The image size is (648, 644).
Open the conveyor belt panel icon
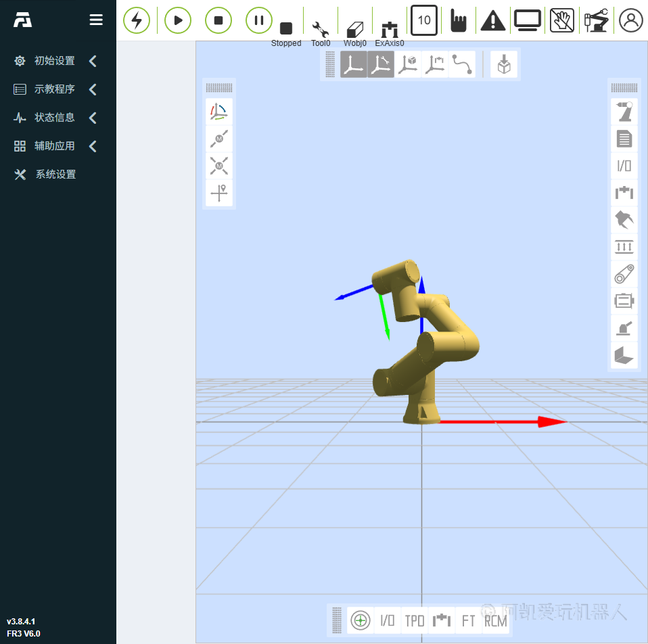[x=624, y=274]
